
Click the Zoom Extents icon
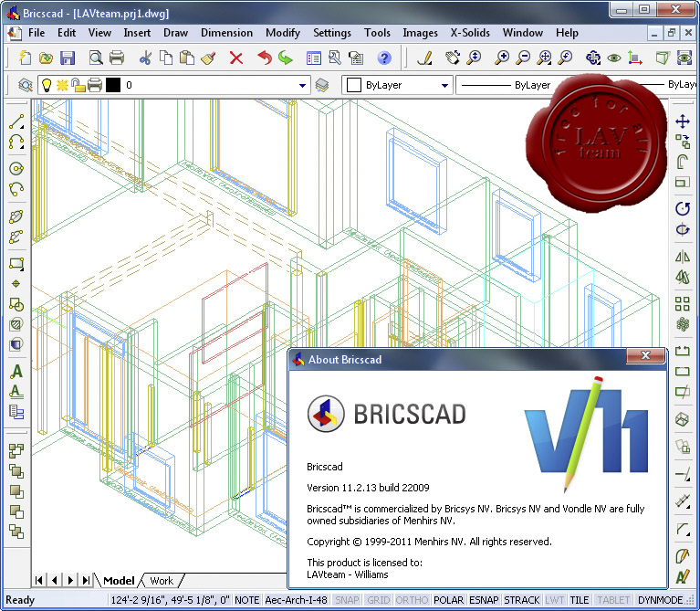[544, 58]
